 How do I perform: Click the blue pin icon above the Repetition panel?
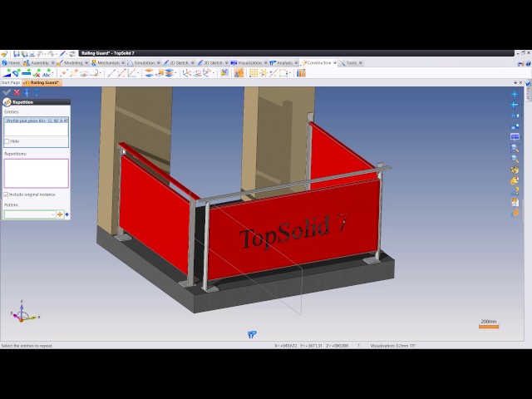tap(27, 92)
